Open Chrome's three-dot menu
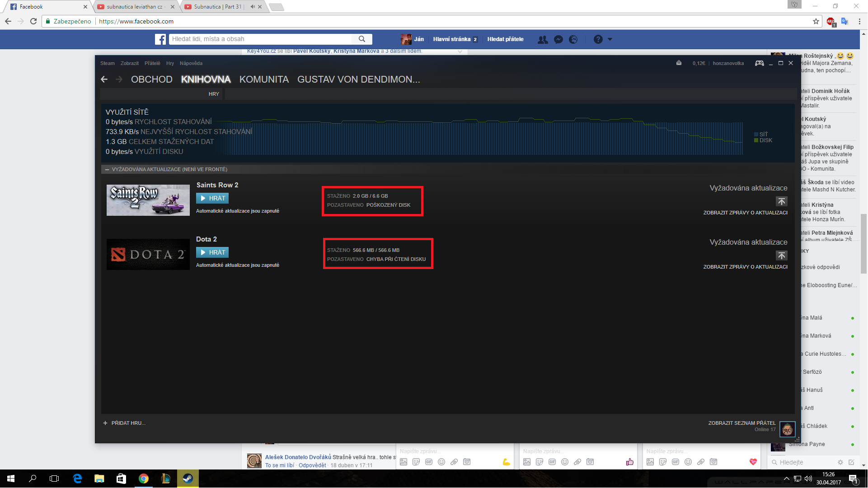868x488 pixels. 859,21
